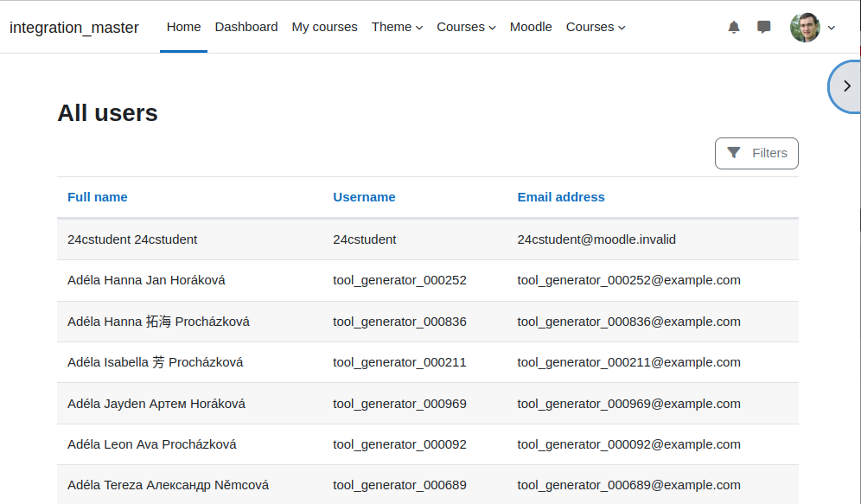The height and width of the screenshot is (504, 861).
Task: Click the funnel icon in Filters button
Action: tap(734, 153)
